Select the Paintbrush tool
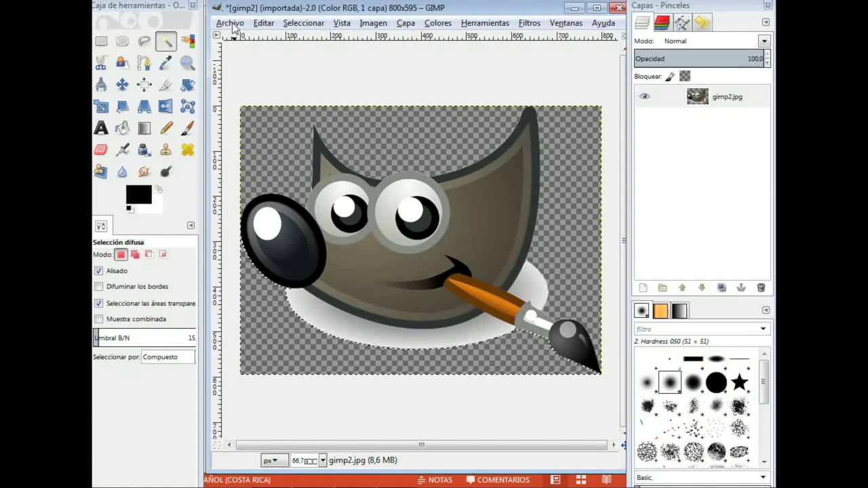 tap(188, 128)
